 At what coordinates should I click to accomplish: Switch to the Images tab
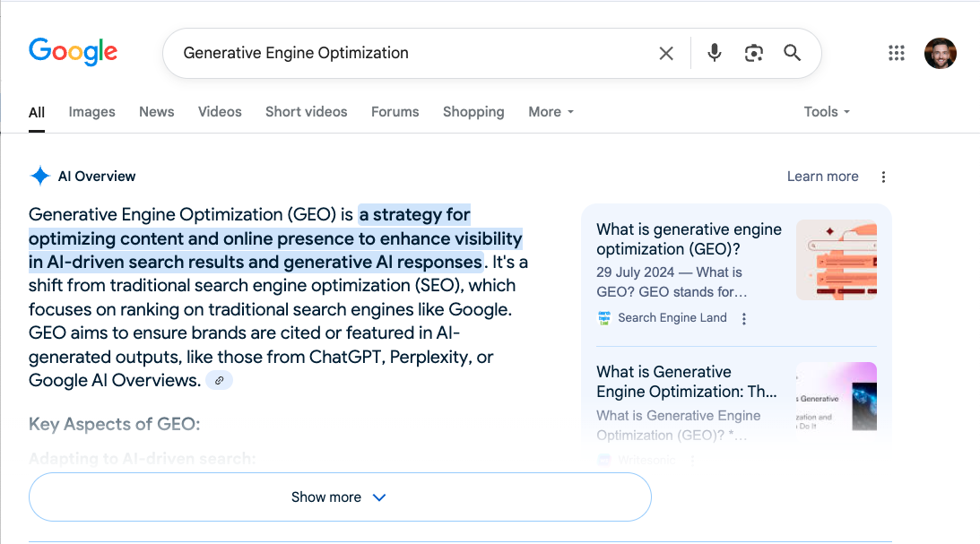(91, 112)
